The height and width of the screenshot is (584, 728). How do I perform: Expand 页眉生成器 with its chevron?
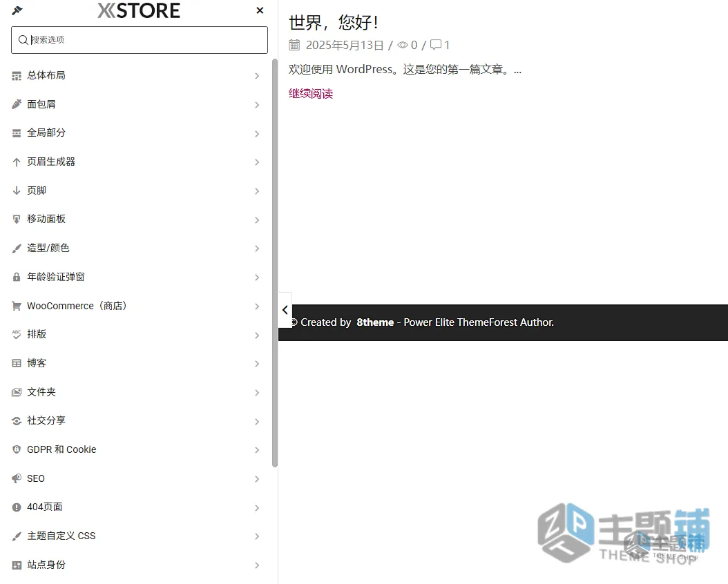click(x=257, y=162)
